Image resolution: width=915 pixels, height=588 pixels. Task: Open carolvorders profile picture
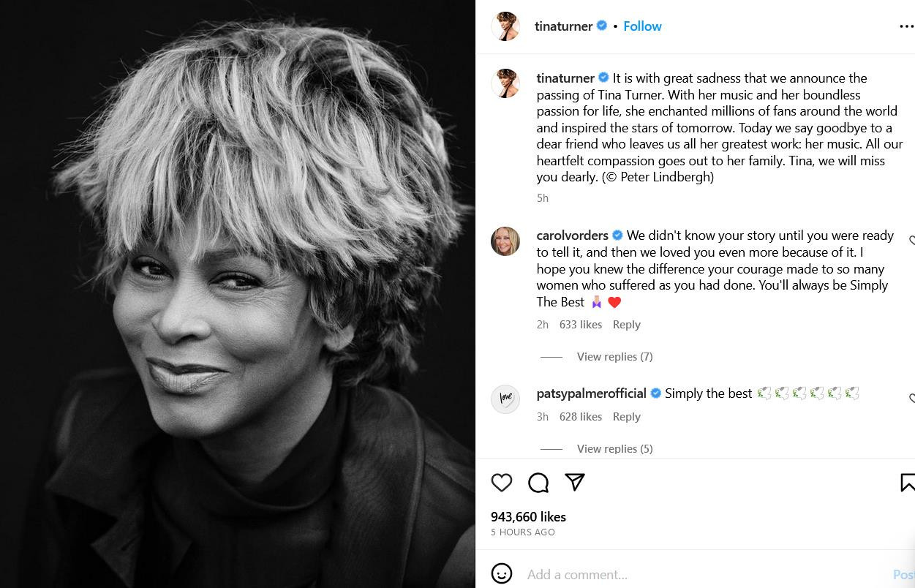pos(505,241)
